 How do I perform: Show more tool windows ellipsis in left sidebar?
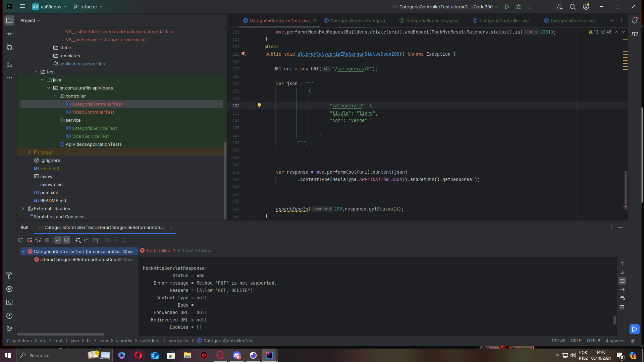[9, 78]
